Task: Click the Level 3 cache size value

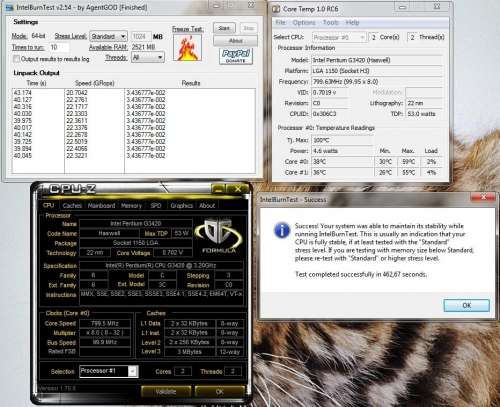Action: 189,352
